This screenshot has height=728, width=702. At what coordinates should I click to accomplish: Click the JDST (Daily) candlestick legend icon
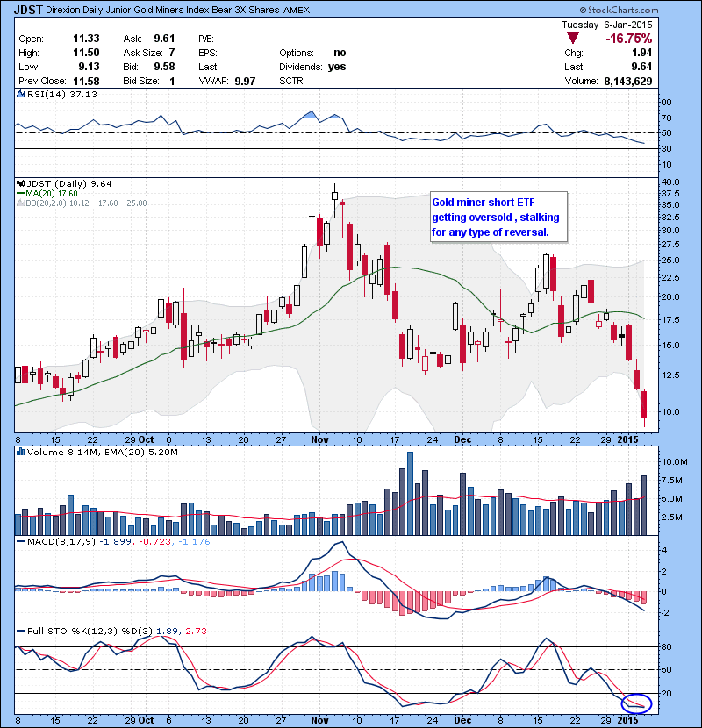tap(20, 184)
